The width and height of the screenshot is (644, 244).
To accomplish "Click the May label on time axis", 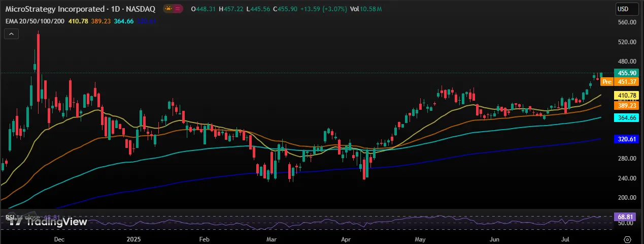I will coord(419,238).
